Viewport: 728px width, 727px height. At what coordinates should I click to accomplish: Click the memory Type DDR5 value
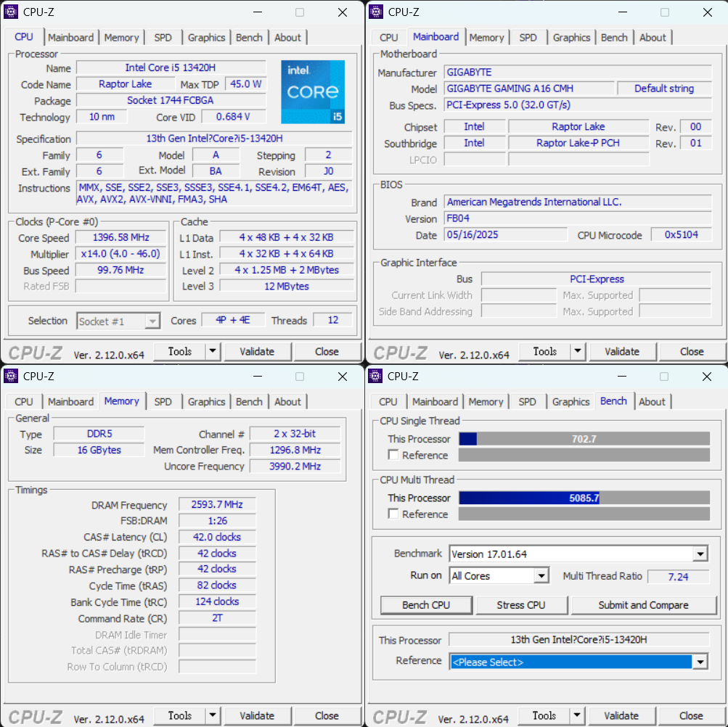(x=99, y=434)
